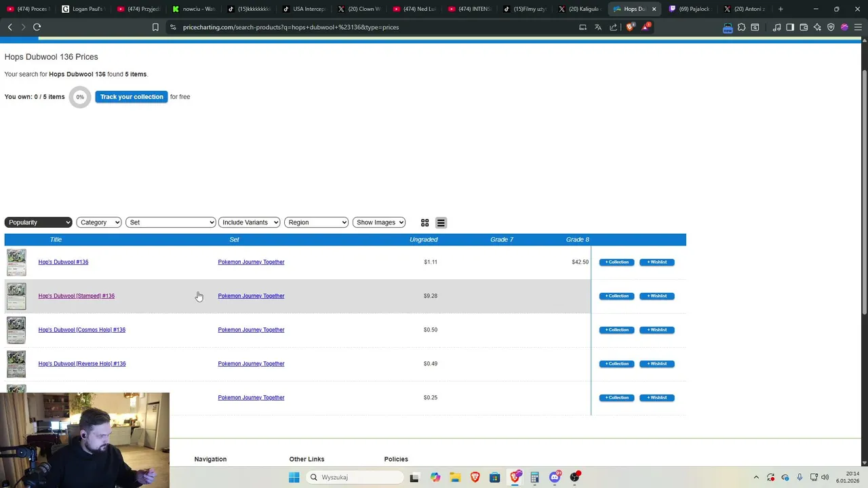
Task: Open the browser extensions puzzle icon
Action: [x=741, y=27]
